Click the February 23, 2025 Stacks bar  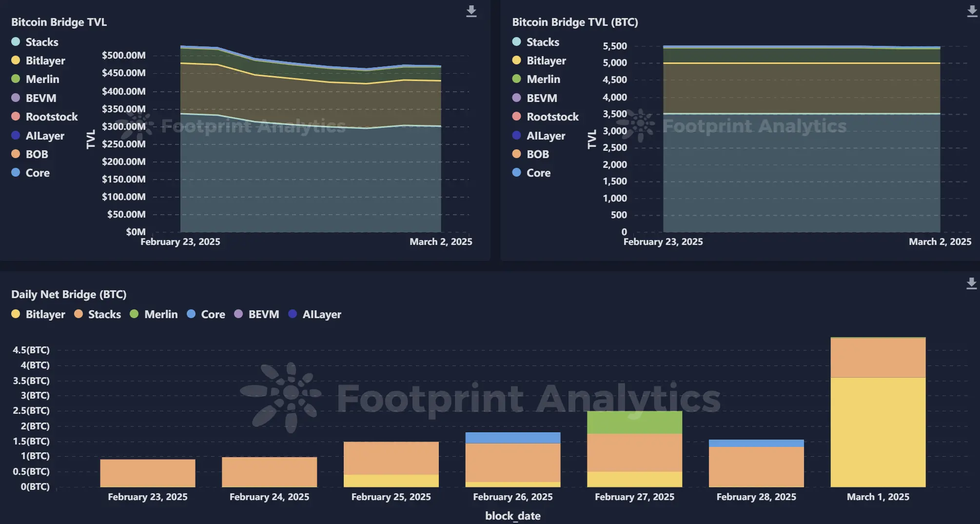(148, 473)
